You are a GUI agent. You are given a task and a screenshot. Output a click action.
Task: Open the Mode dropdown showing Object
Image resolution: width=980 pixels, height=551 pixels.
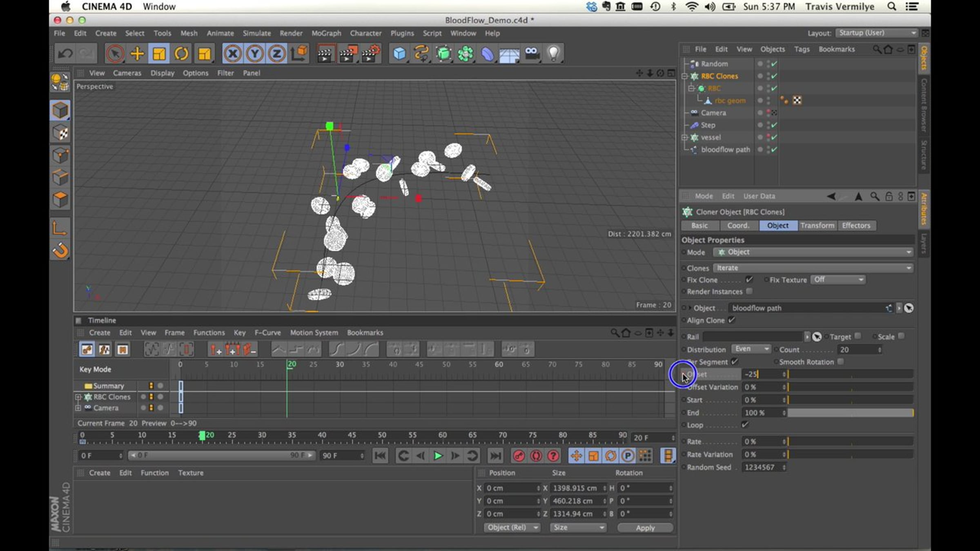coord(813,252)
